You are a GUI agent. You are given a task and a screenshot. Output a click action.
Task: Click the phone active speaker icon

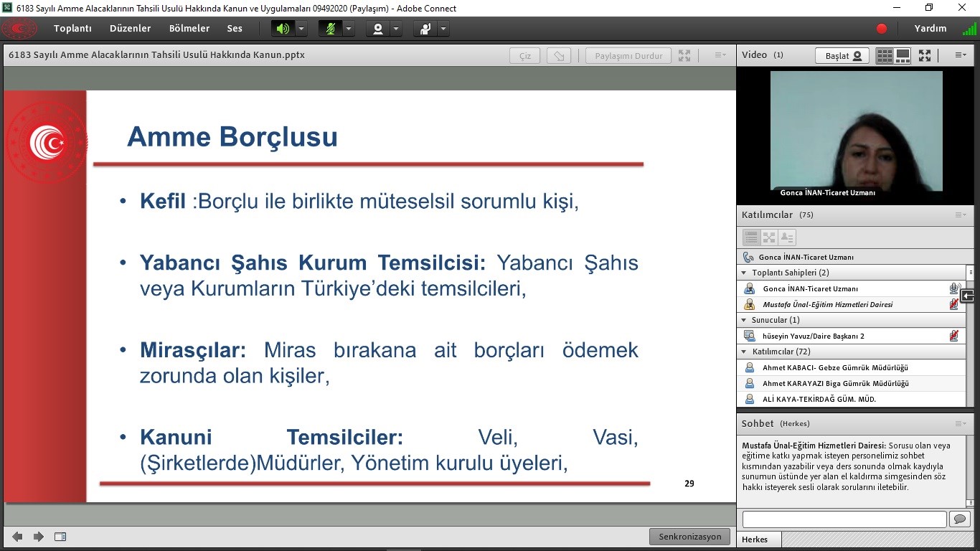[x=749, y=257]
